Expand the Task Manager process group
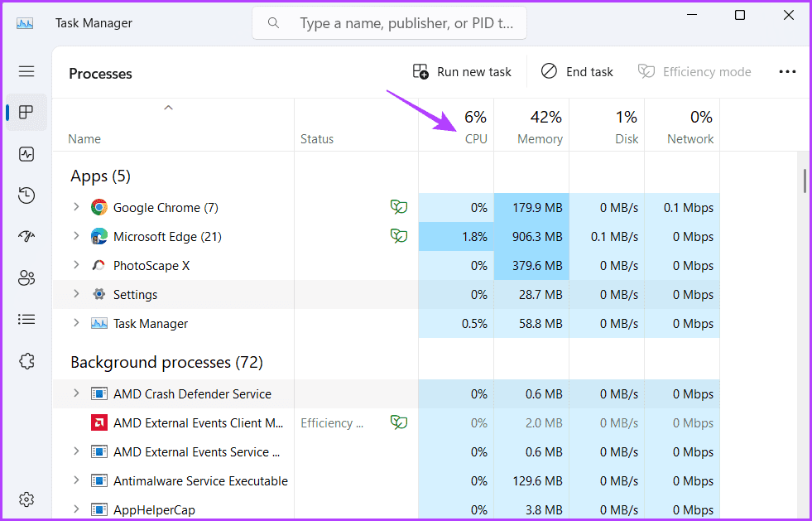The height and width of the screenshot is (521, 812). click(x=76, y=323)
